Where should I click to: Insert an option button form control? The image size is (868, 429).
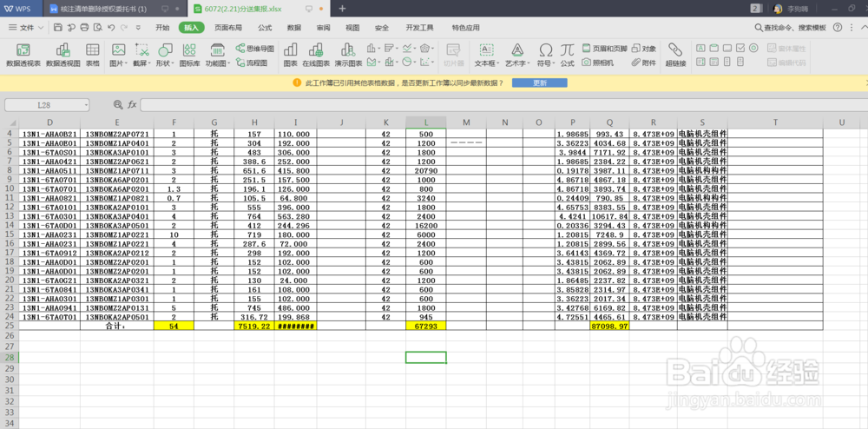[x=753, y=48]
